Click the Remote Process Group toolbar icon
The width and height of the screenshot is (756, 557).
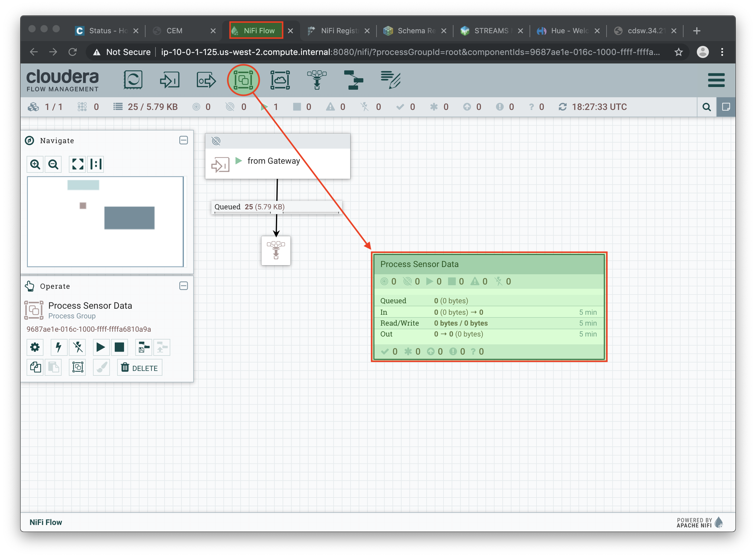tap(280, 80)
